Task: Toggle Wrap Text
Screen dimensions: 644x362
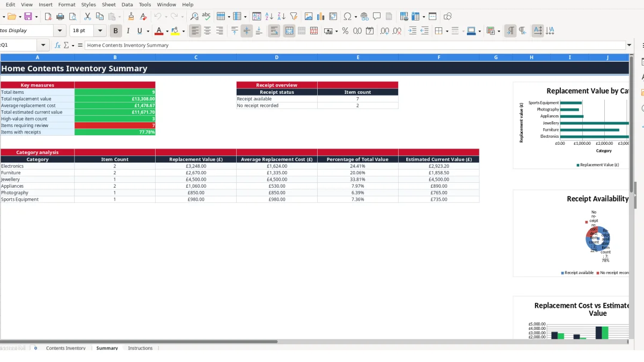Action: [x=274, y=31]
